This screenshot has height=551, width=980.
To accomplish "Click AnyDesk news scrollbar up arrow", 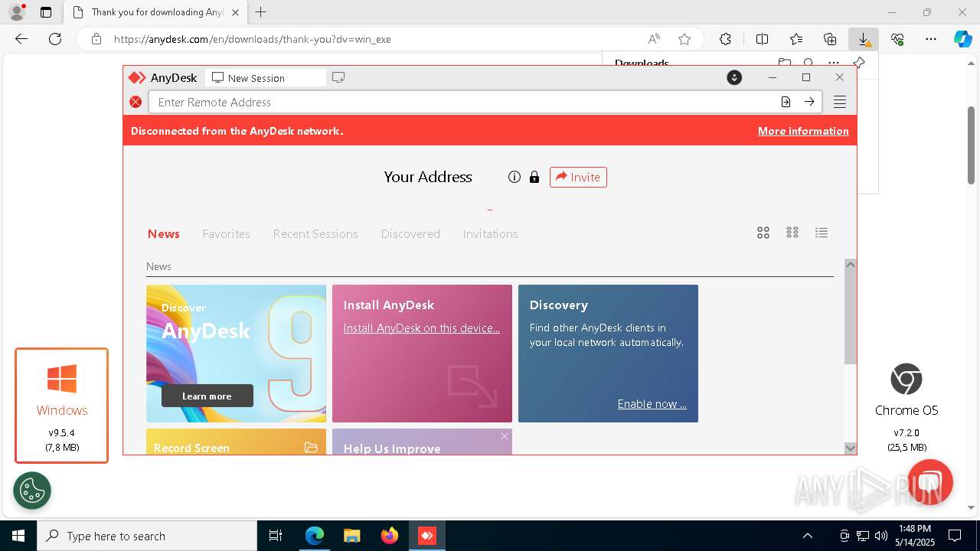I will [850, 264].
